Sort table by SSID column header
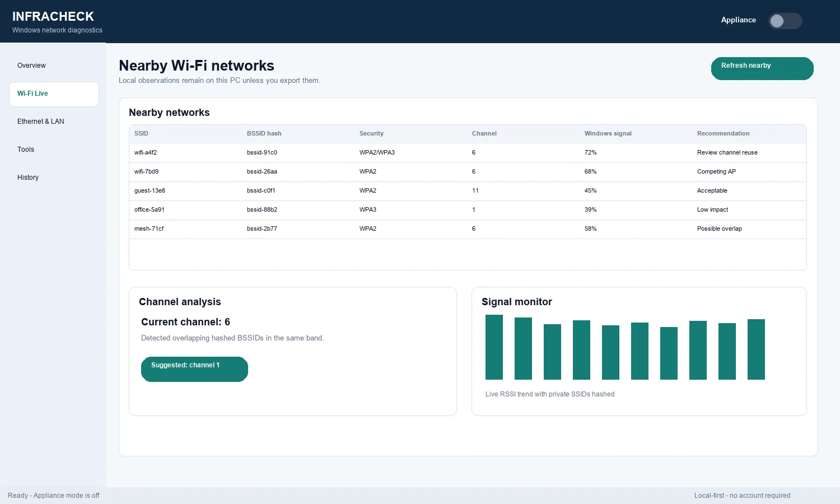The height and width of the screenshot is (504, 840). [141, 134]
